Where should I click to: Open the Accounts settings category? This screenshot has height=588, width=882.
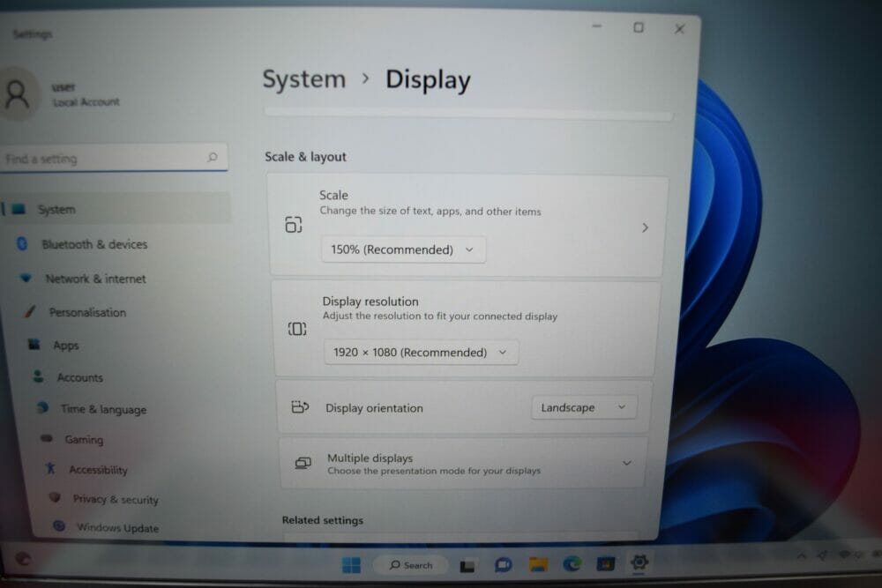tap(80, 378)
